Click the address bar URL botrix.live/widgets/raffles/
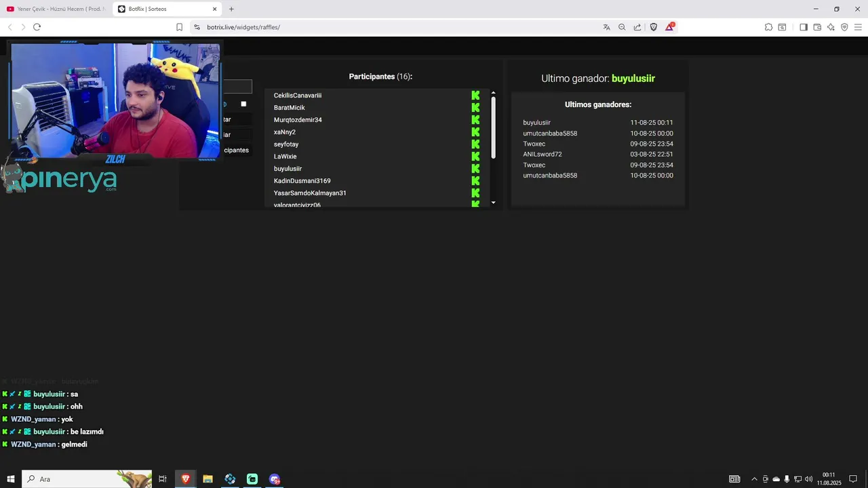The height and width of the screenshot is (488, 868). point(243,27)
